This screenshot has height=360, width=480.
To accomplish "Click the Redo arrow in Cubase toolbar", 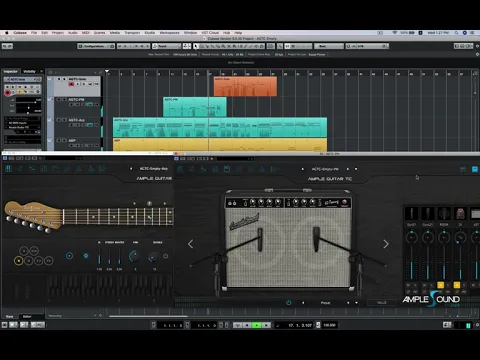I will tap(10, 46).
